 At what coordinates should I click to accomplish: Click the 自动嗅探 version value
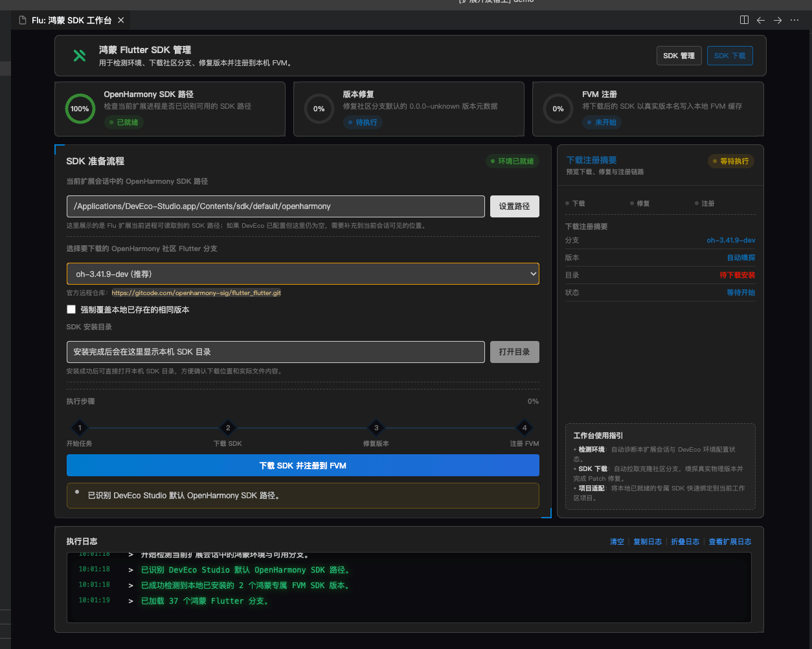click(x=741, y=258)
